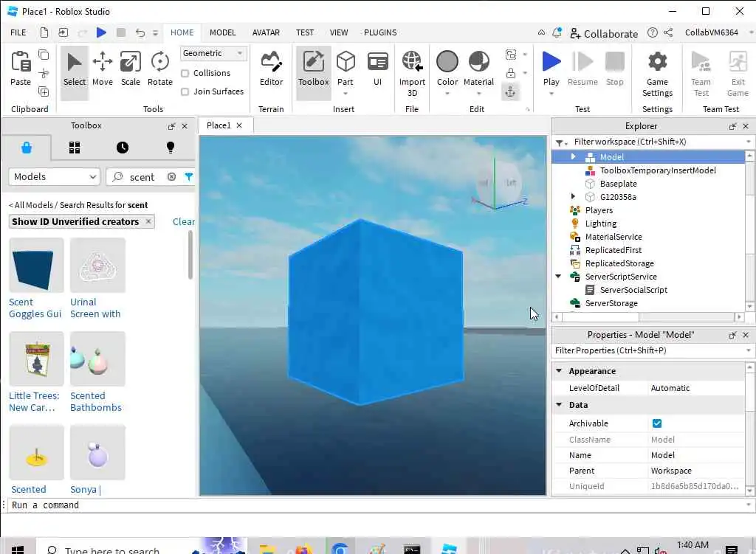Toggle the Anchor button
The image size is (756, 554).
510,91
